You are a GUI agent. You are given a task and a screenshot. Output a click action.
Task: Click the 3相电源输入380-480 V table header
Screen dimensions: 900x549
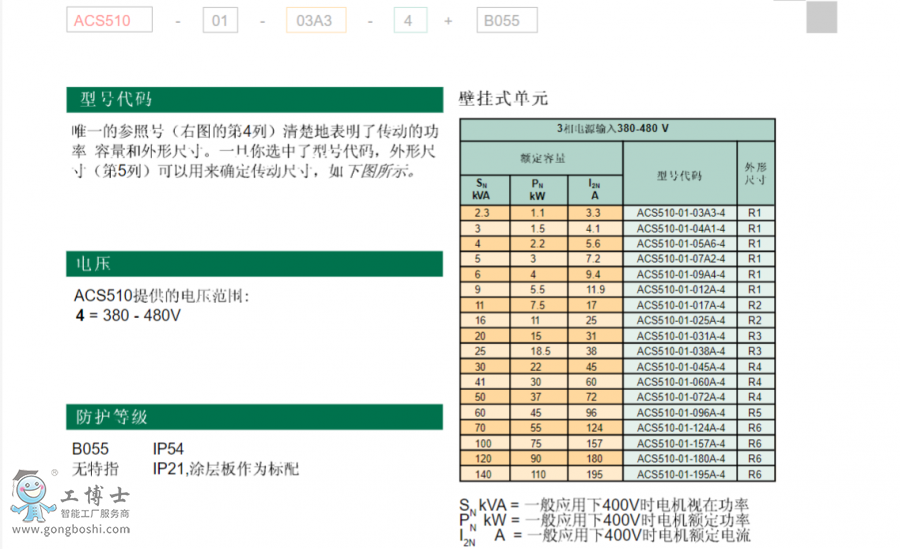(616, 129)
